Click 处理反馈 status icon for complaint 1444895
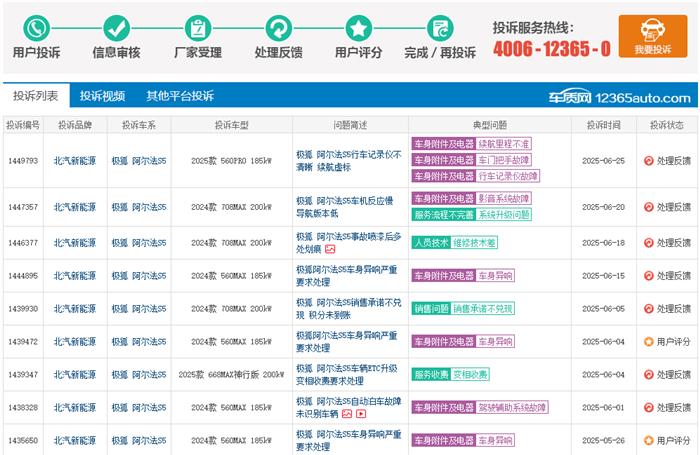The image size is (700, 455). 649,276
